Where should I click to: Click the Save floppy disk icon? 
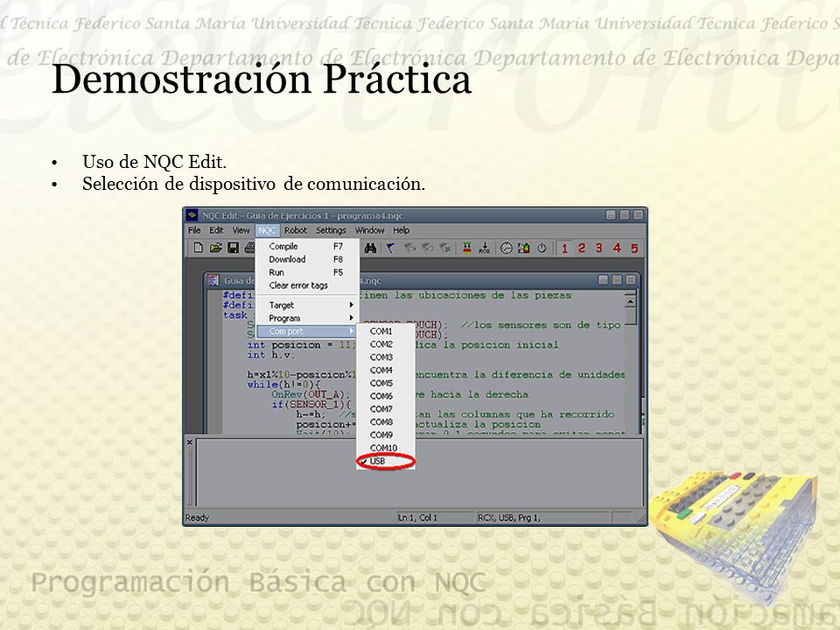point(233,248)
